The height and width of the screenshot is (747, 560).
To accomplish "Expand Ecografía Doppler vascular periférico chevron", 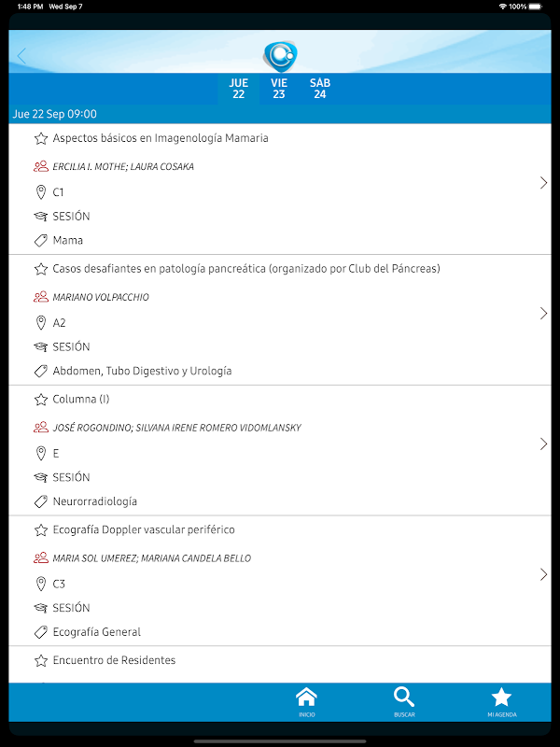I will (x=543, y=574).
